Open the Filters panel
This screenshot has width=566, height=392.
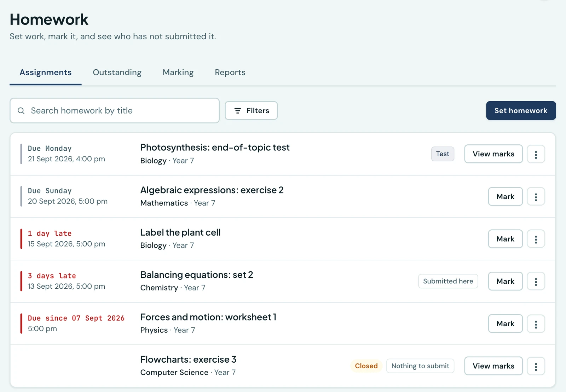coord(251,111)
